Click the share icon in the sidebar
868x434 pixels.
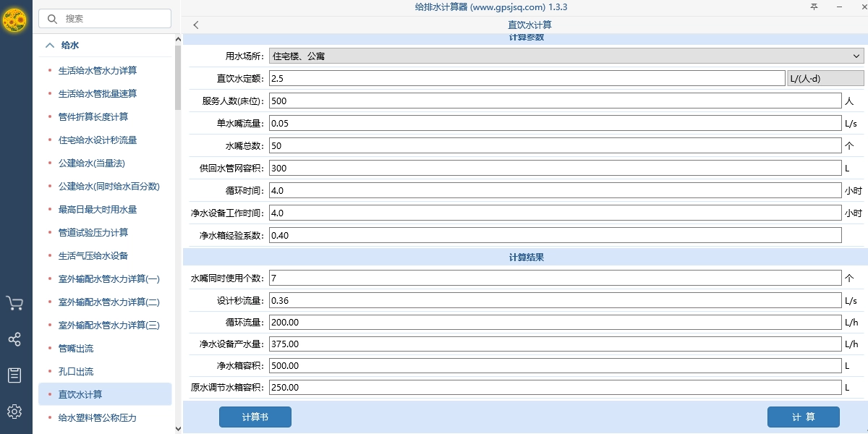point(15,339)
